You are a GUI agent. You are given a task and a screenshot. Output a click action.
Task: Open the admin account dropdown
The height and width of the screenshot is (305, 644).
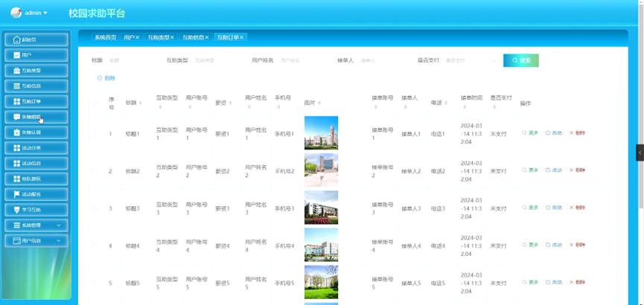click(x=36, y=13)
